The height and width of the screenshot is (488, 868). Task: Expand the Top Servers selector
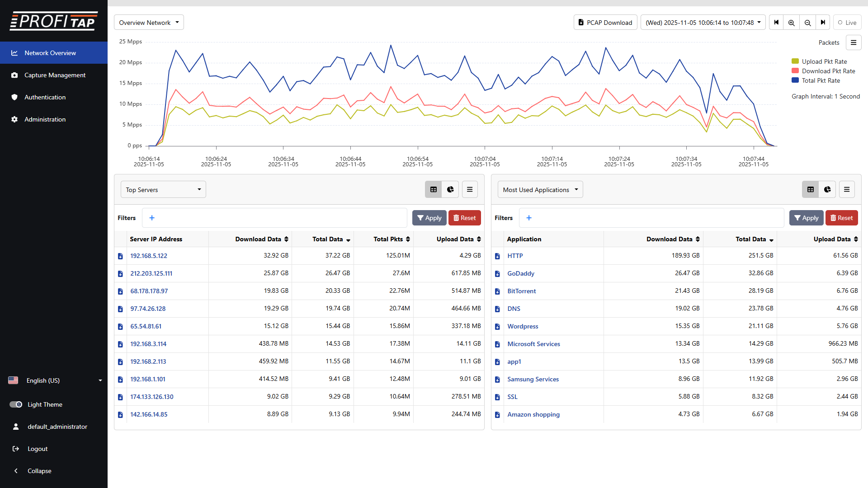[x=163, y=190]
